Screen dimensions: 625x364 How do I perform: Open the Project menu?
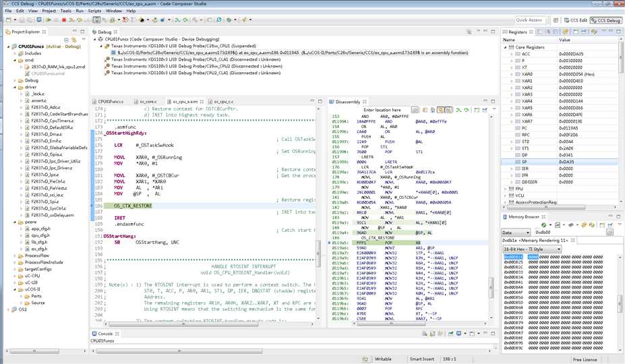coord(49,11)
